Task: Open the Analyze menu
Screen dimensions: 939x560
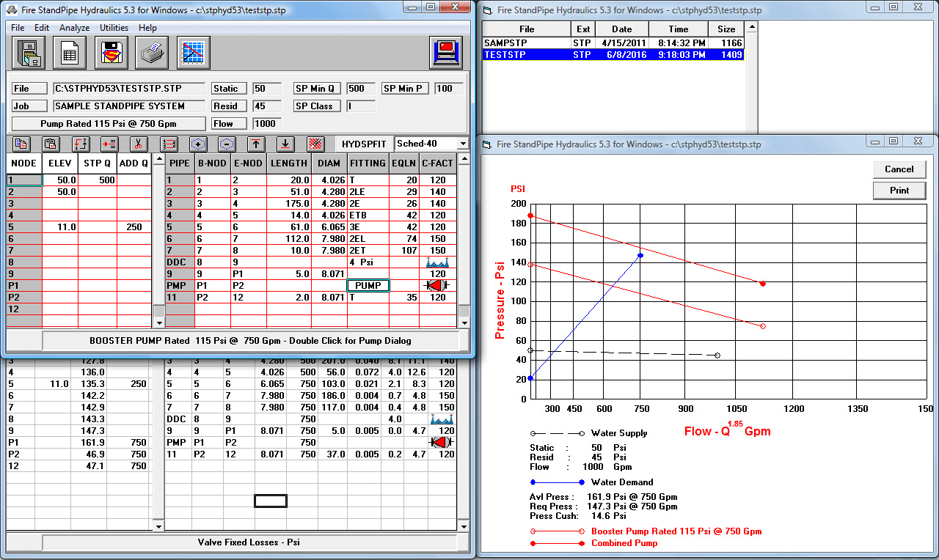Action: [73, 27]
